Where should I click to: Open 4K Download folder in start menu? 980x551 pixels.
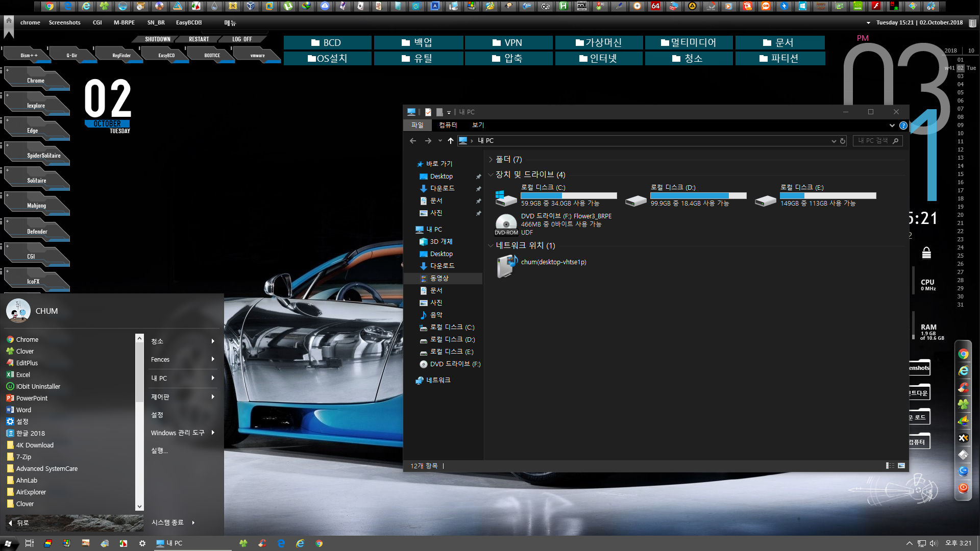[31, 445]
